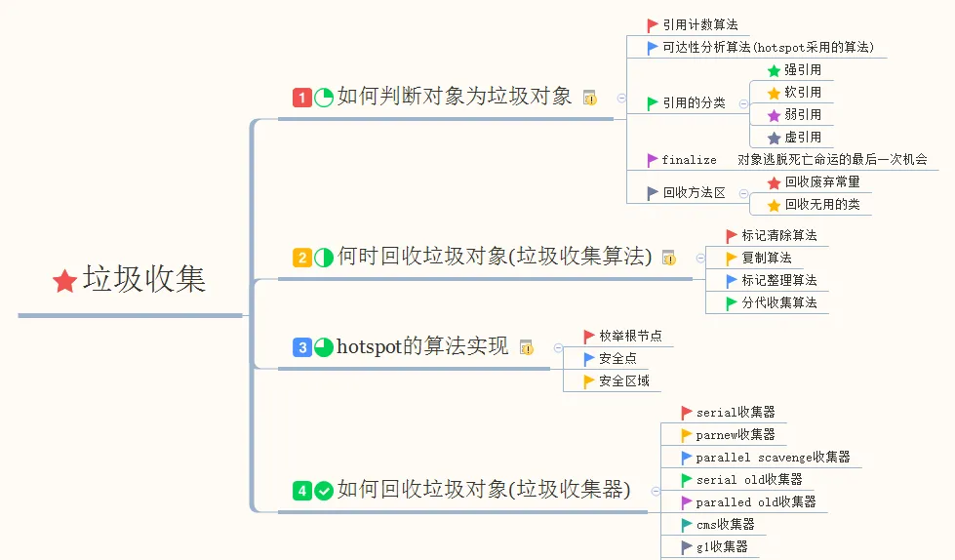Select the central topic 垃圾收集

(144, 280)
